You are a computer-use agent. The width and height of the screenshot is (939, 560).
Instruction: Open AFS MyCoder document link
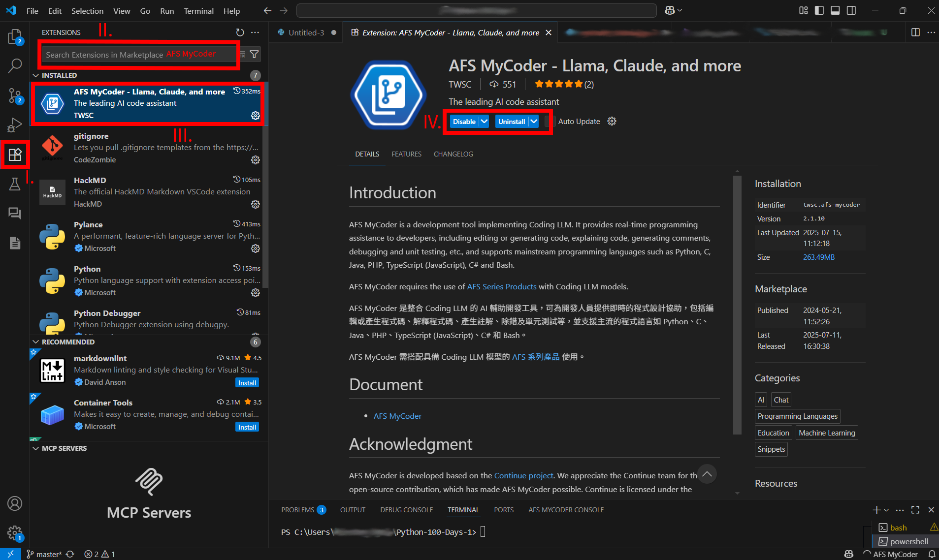pos(397,416)
